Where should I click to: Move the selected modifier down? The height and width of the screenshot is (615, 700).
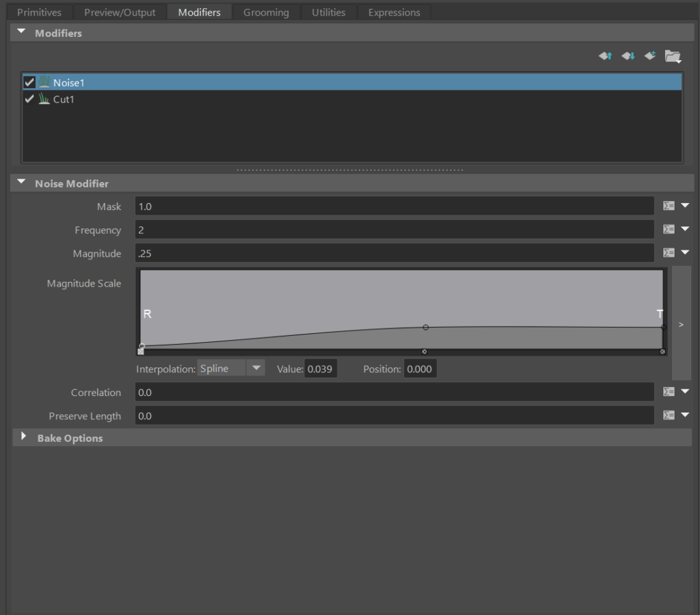(628, 56)
